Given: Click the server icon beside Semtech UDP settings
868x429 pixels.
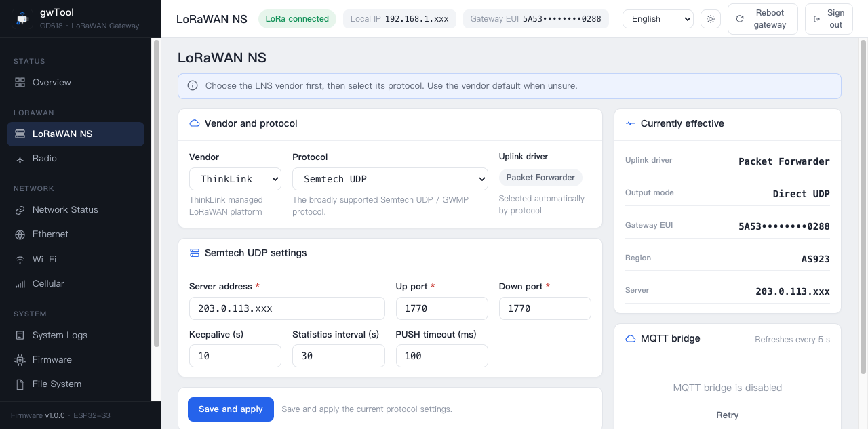Looking at the screenshot, I should click(x=195, y=253).
